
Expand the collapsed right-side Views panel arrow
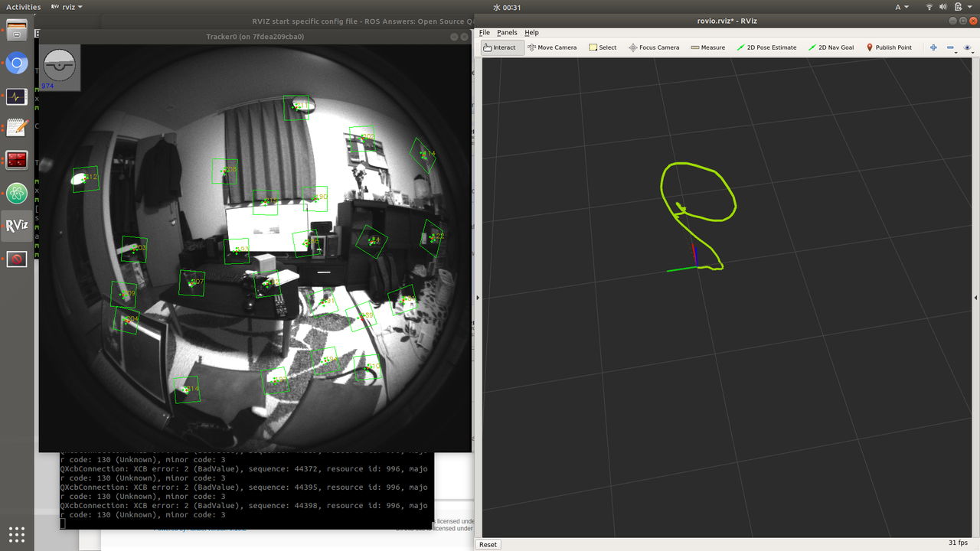pos(975,297)
